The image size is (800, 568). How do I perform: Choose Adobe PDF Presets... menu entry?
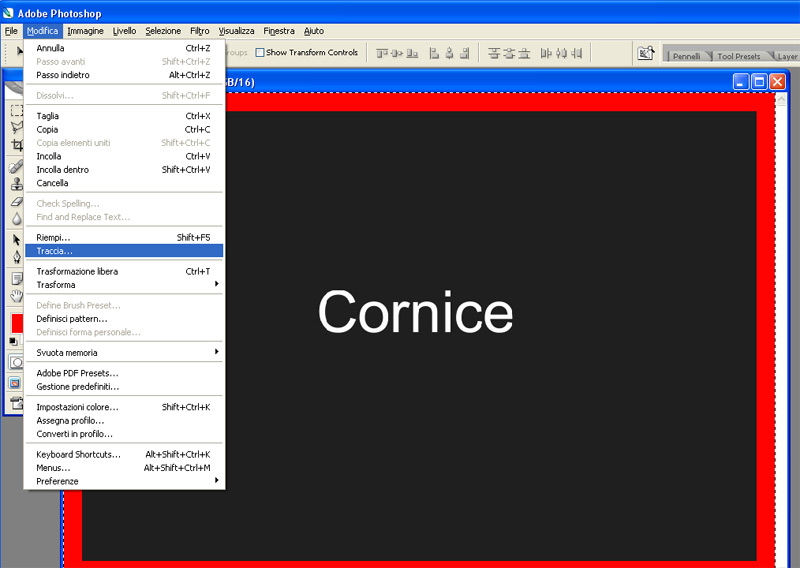[x=124, y=373]
